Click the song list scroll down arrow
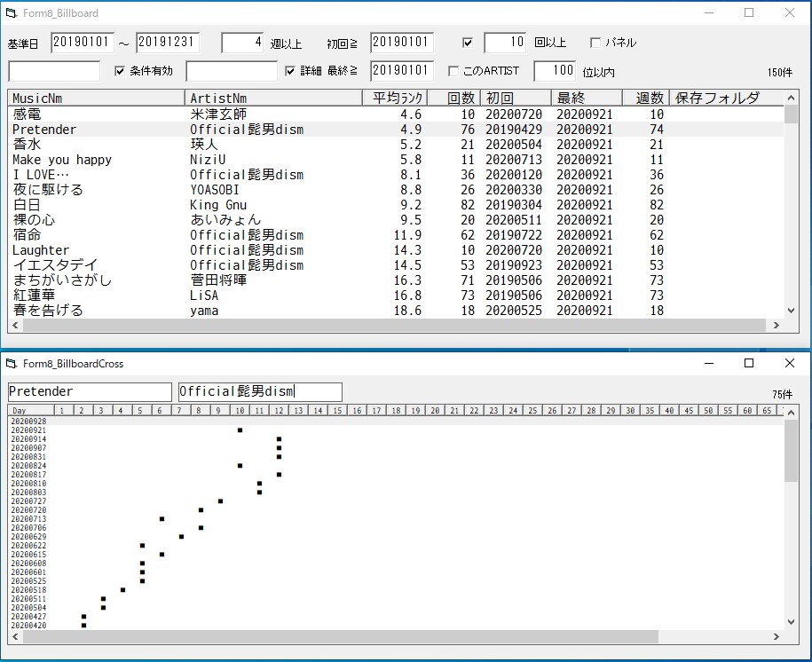The width and height of the screenshot is (812, 662). pos(791,311)
